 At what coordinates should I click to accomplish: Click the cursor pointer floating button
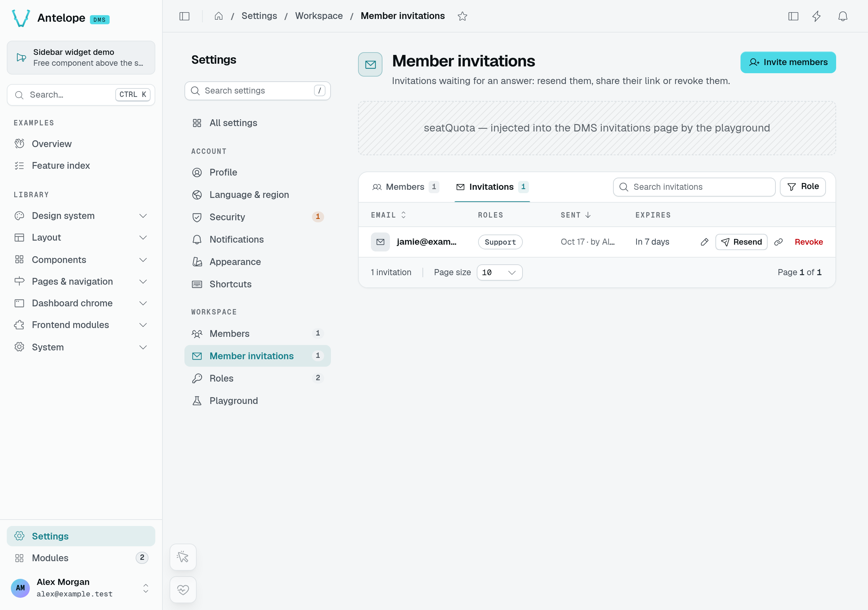click(183, 557)
